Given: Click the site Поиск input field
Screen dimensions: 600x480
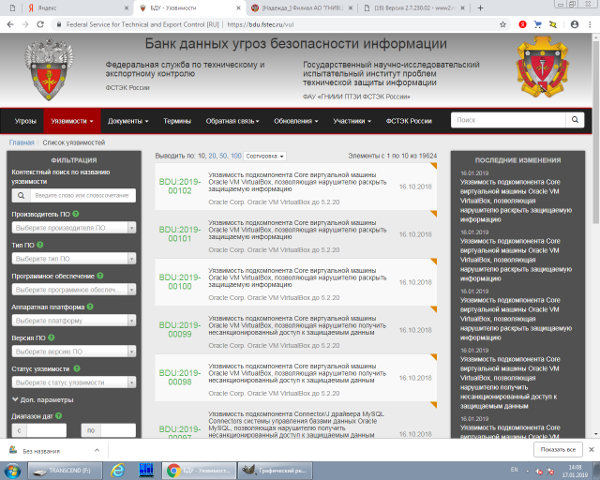Looking at the screenshot, I should pos(508,120).
